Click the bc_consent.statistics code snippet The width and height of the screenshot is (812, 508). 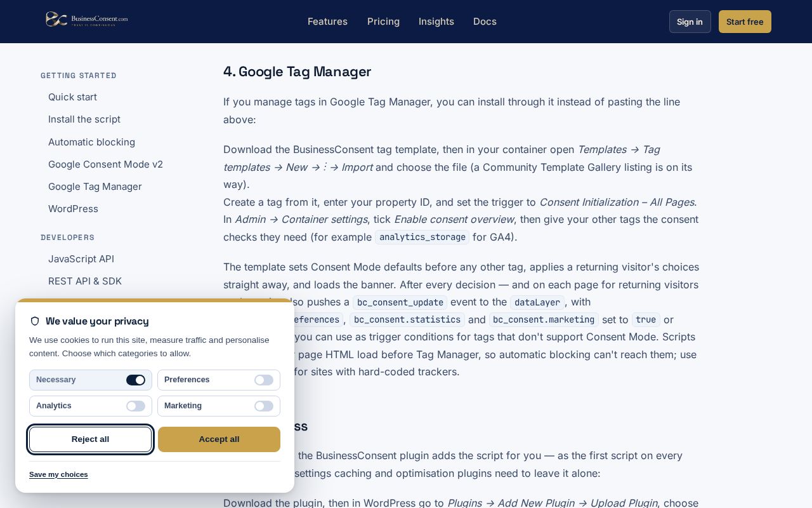(x=407, y=319)
